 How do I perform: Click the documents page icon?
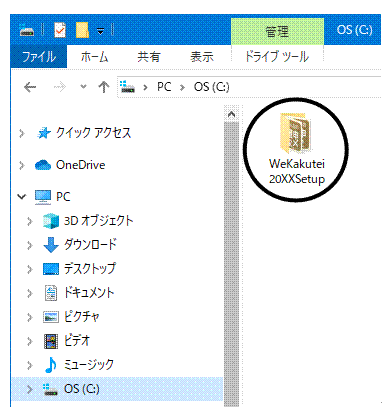[51, 293]
